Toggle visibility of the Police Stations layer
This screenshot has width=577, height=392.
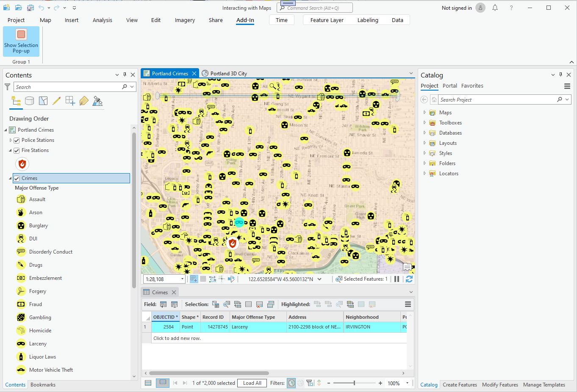pos(16,140)
